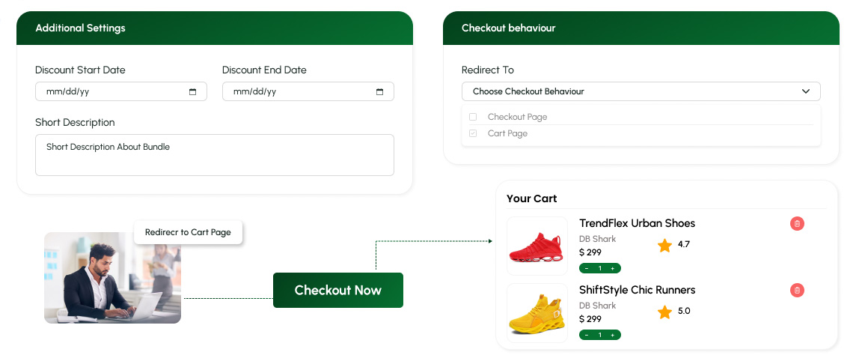Expand the Choose Checkout Behaviour dropdown
This screenshot has width=868, height=364.
coord(641,91)
